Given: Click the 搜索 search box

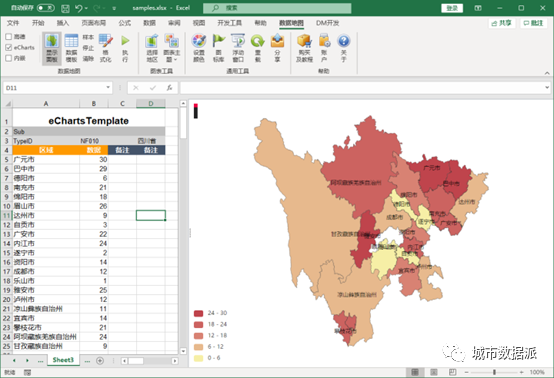Looking at the screenshot, I should (x=277, y=8).
